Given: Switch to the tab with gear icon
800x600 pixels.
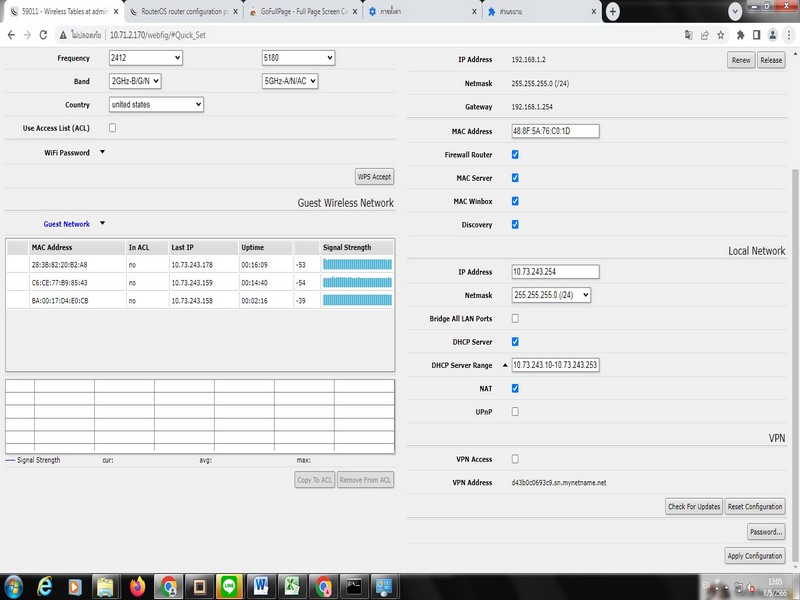Looking at the screenshot, I should coord(422,11).
